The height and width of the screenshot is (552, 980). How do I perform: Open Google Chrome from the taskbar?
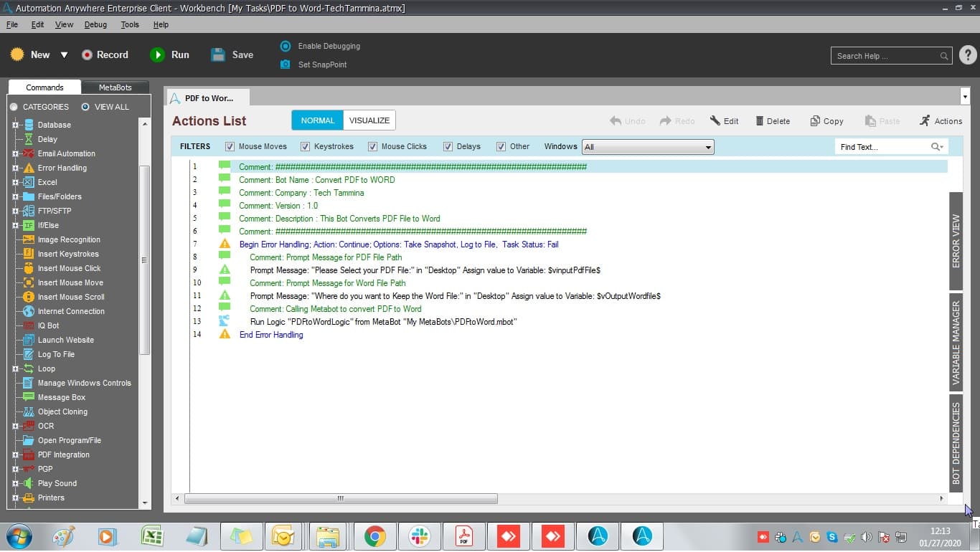click(x=374, y=536)
